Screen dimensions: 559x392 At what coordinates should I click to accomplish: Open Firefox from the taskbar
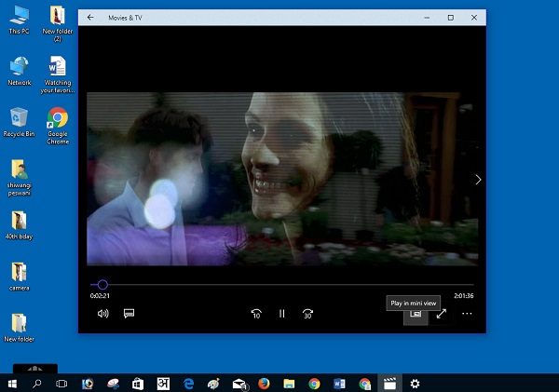pyautogui.click(x=264, y=384)
